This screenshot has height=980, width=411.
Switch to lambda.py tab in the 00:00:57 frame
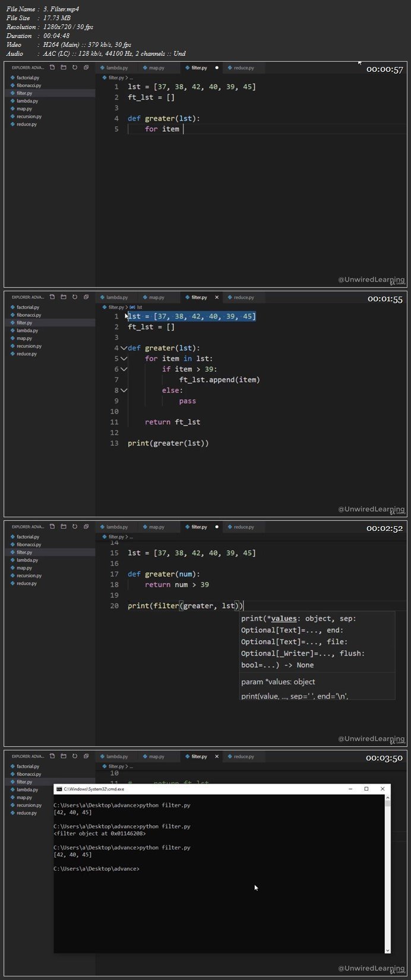point(117,68)
